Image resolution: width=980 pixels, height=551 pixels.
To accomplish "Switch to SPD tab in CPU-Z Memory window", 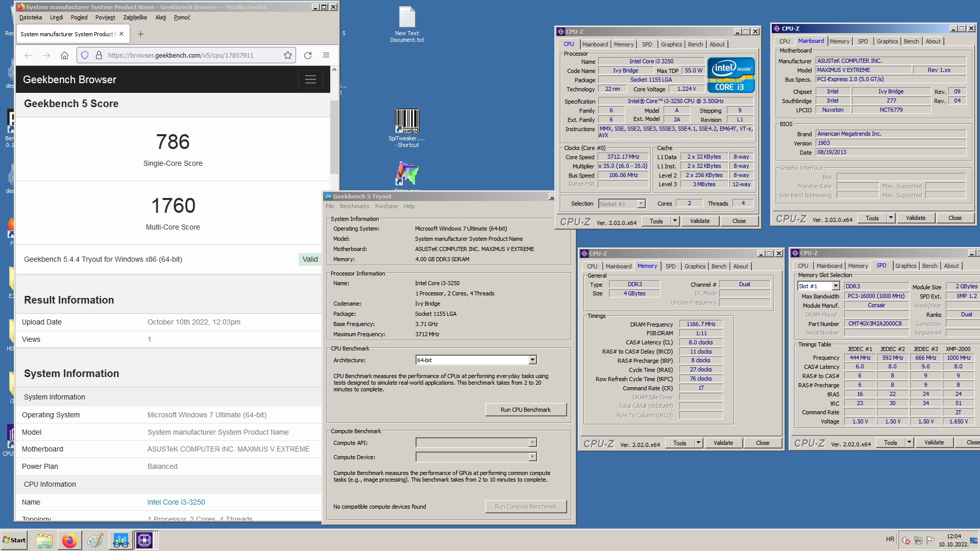I will [x=670, y=266].
